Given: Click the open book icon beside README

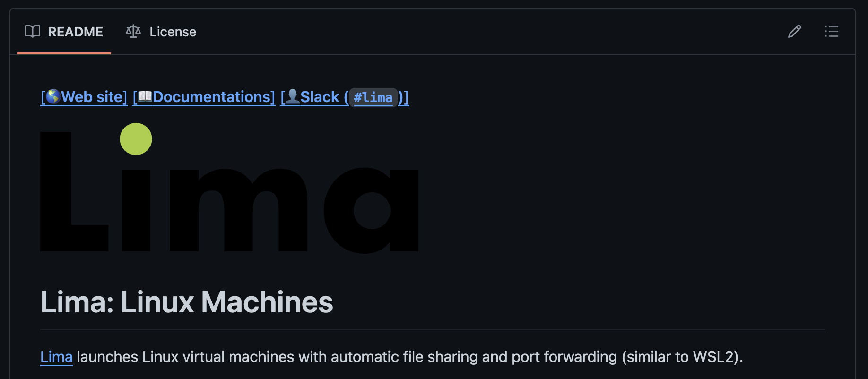Looking at the screenshot, I should tap(32, 31).
